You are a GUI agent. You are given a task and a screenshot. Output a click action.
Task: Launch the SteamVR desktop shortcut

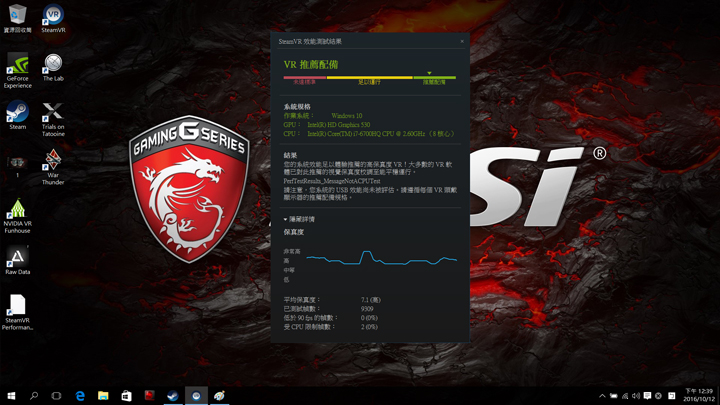click(53, 18)
